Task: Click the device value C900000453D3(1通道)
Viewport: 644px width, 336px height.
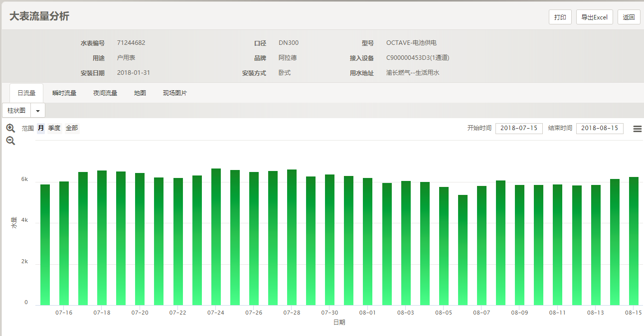Action: click(x=418, y=58)
